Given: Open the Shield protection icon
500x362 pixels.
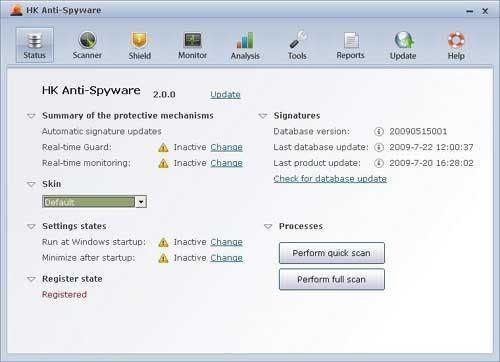Looking at the screenshot, I should pos(139,40).
